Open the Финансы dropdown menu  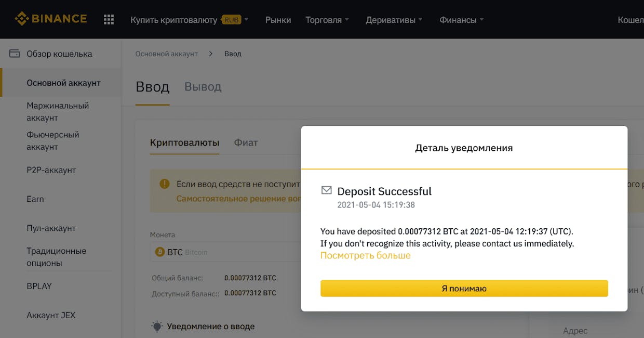pyautogui.click(x=462, y=20)
